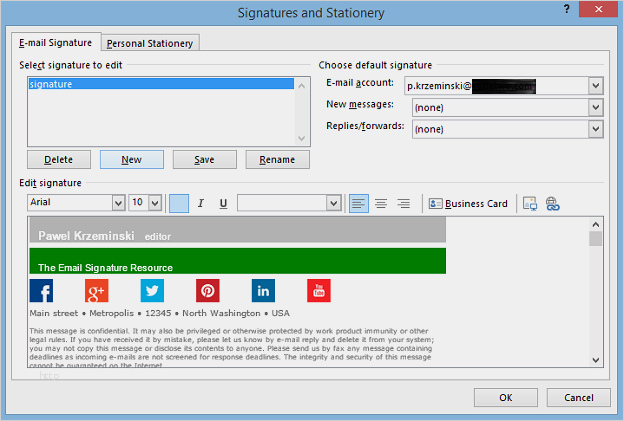Select the 'signature' list entry
Viewport: 624px width, 421px height.
coord(161,84)
